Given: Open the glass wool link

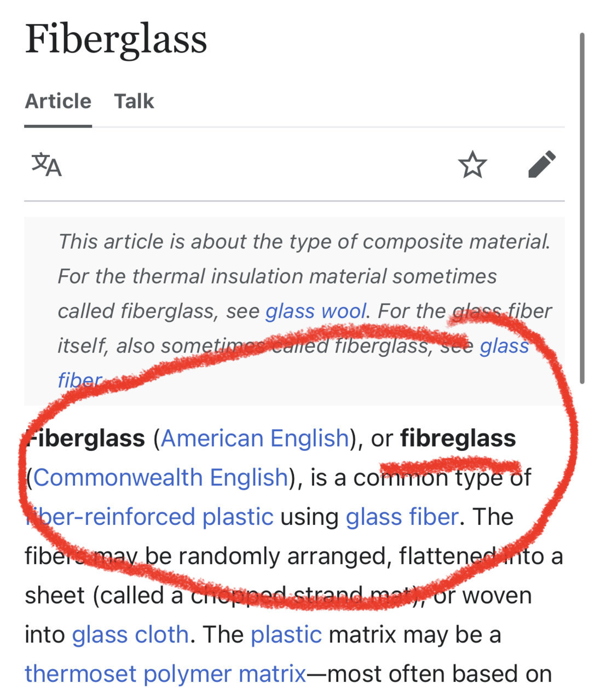Looking at the screenshot, I should (x=316, y=311).
